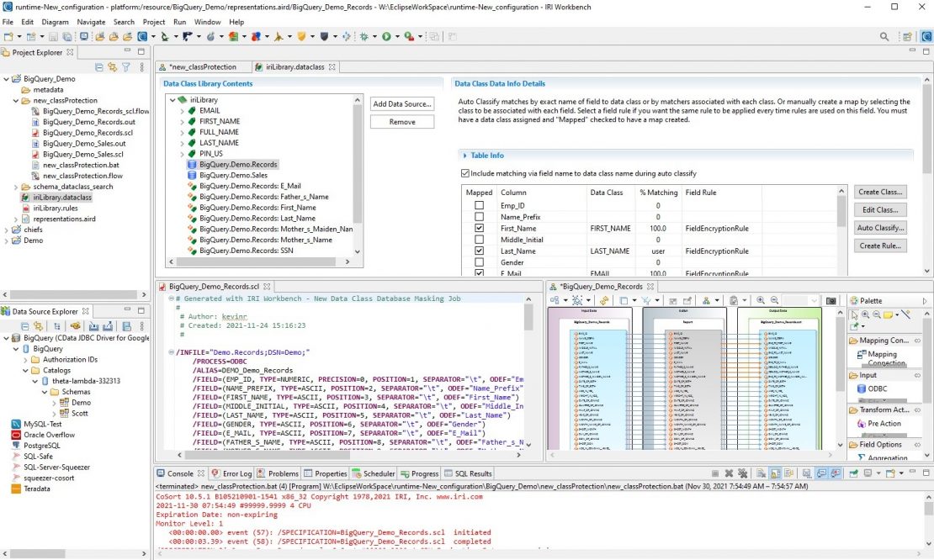Zoom in on the diagram toolbar
This screenshot has height=560, width=934.
pos(761,300)
